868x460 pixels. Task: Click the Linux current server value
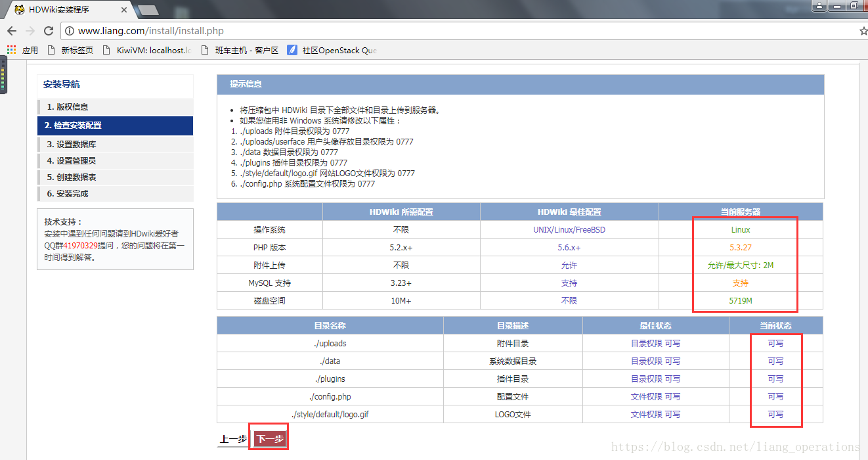coord(741,230)
